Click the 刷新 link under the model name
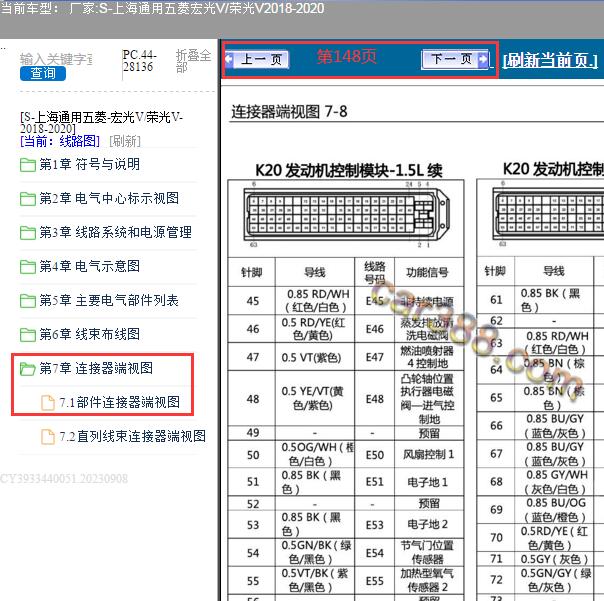 (125, 141)
